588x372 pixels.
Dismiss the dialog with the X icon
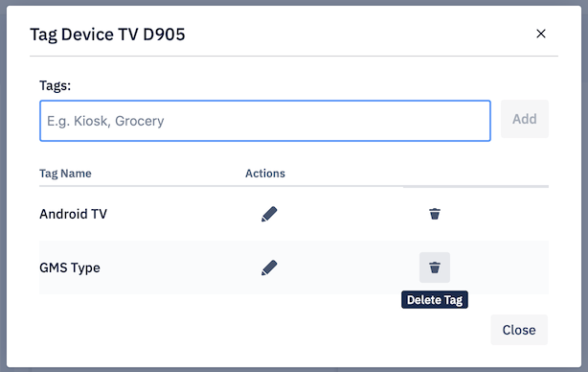(541, 34)
